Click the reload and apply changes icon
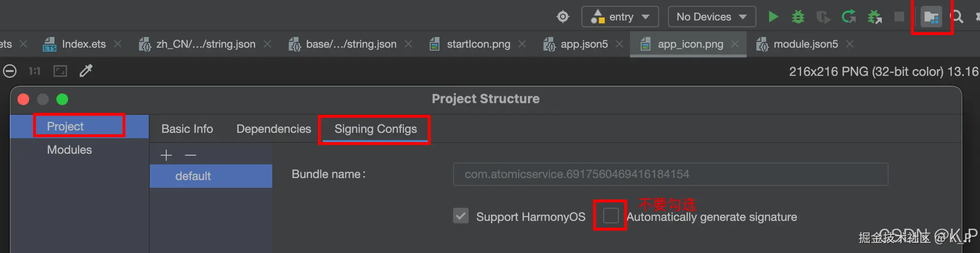Screen dimensions: 980x253 849,17
